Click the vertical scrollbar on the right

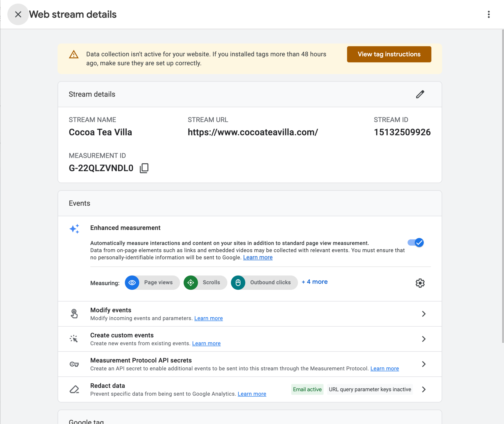pos(503,186)
